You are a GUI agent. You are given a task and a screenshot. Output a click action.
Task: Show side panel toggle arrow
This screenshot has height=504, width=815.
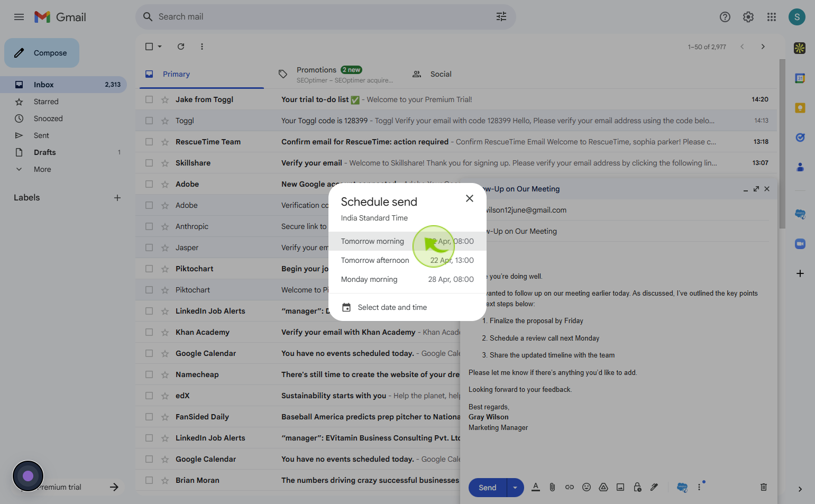click(x=800, y=489)
